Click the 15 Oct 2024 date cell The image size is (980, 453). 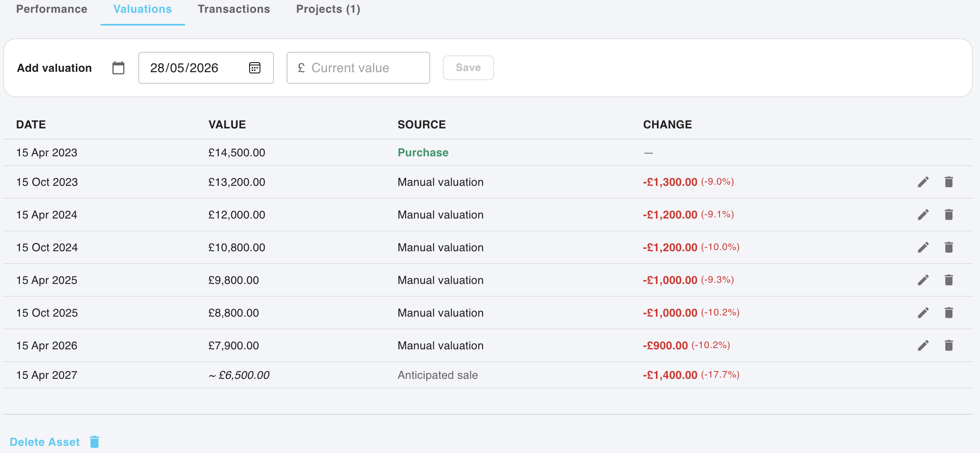coord(47,248)
